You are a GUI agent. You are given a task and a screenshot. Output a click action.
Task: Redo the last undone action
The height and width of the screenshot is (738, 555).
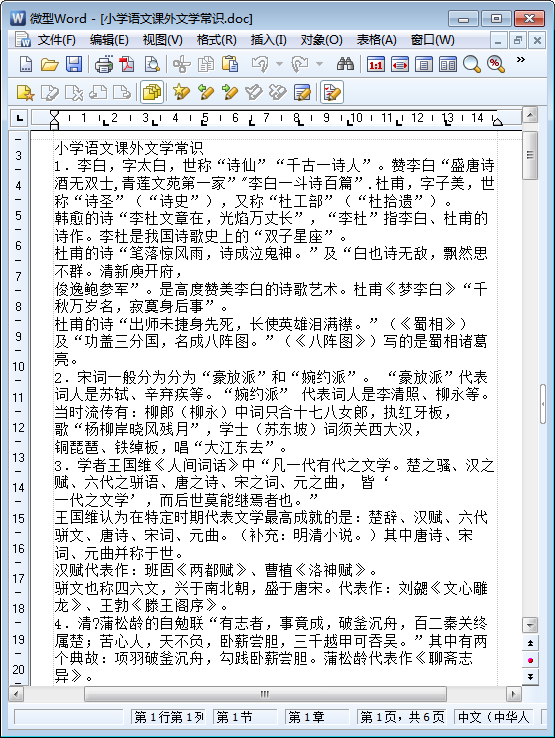tap(300, 64)
